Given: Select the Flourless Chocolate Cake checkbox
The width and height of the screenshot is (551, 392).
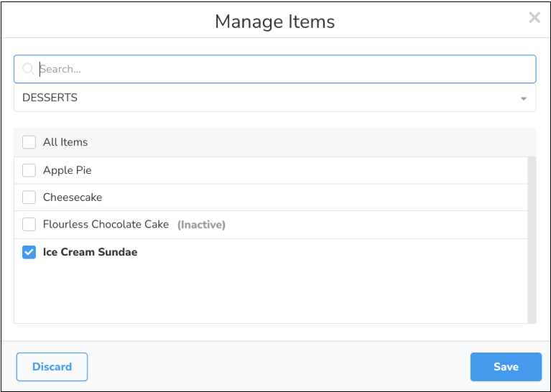Looking at the screenshot, I should [x=29, y=225].
